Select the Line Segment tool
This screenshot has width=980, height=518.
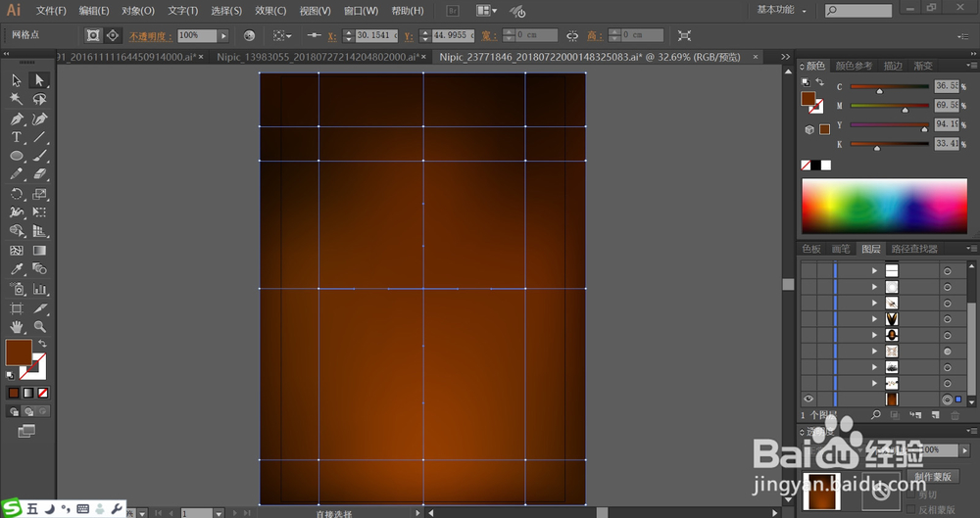(x=39, y=137)
